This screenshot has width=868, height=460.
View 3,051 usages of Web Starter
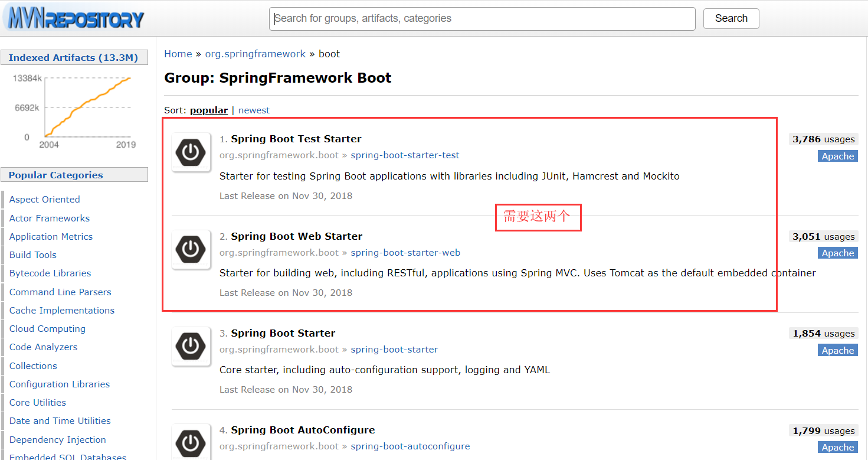824,236
